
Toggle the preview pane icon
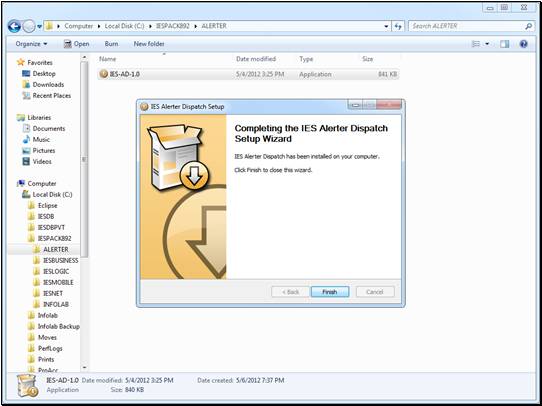tap(505, 44)
